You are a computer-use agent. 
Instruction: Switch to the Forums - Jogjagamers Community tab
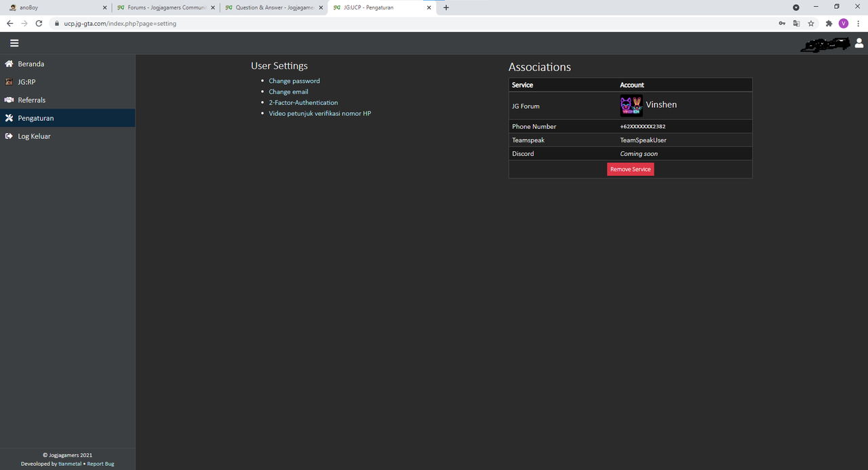165,7
